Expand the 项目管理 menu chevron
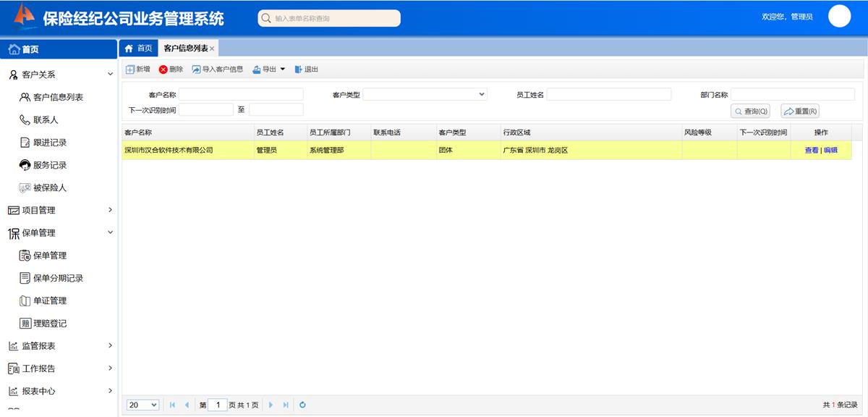This screenshot has width=868, height=417. (x=110, y=210)
